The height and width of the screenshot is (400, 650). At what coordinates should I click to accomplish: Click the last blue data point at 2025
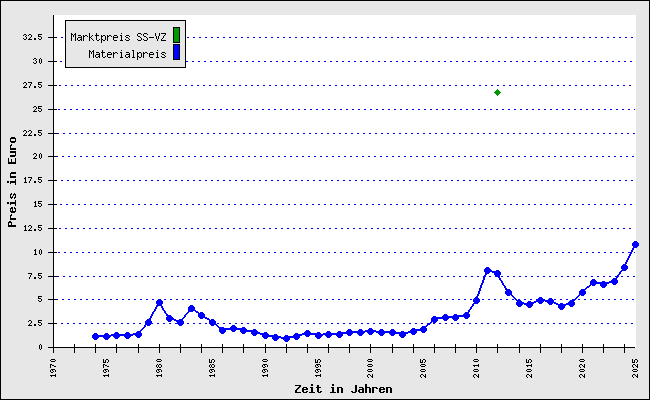tap(635, 244)
